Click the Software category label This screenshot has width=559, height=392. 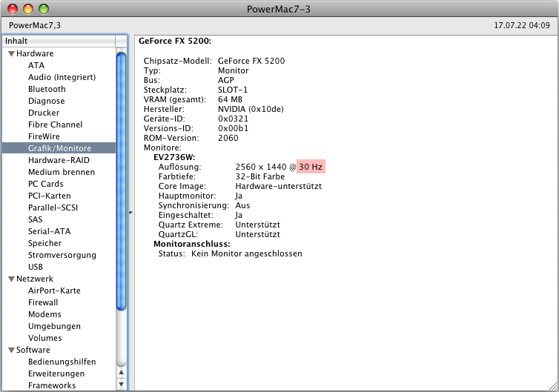pyautogui.click(x=33, y=350)
